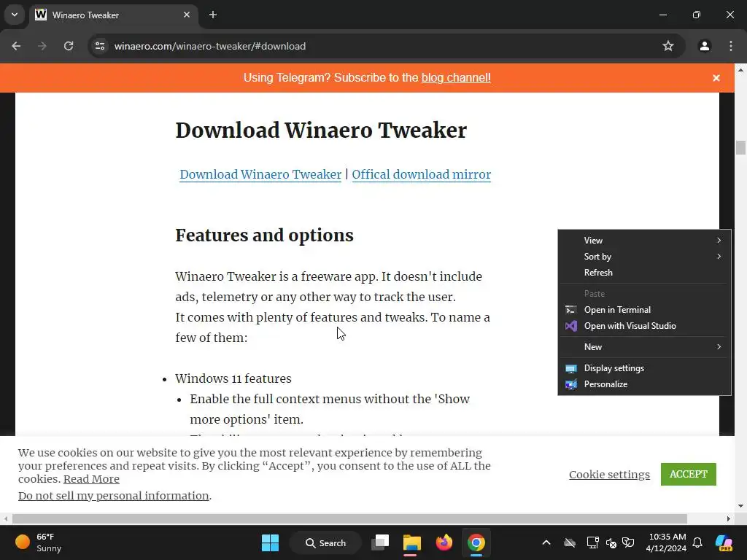Screen dimensions: 747x560
Task: Open Cookie settings
Action: [609, 475]
